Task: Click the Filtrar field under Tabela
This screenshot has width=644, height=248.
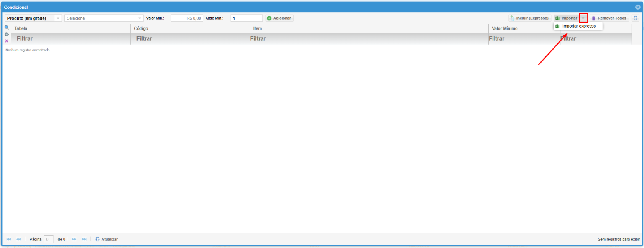Action: pyautogui.click(x=71, y=38)
